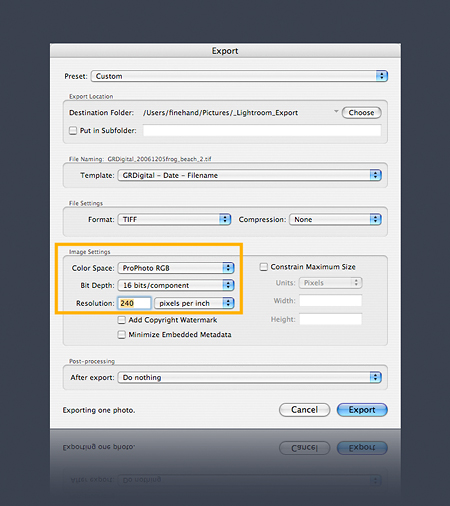
Task: Click the Height input field
Action: point(331,319)
